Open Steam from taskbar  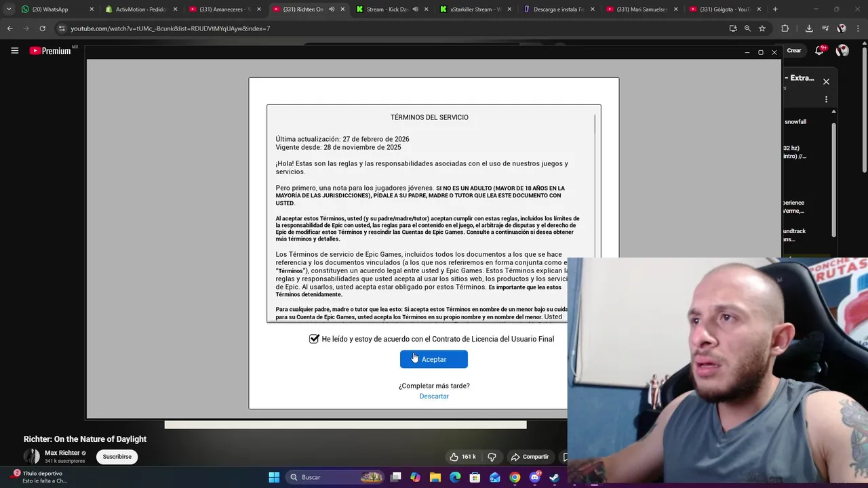[x=555, y=477]
